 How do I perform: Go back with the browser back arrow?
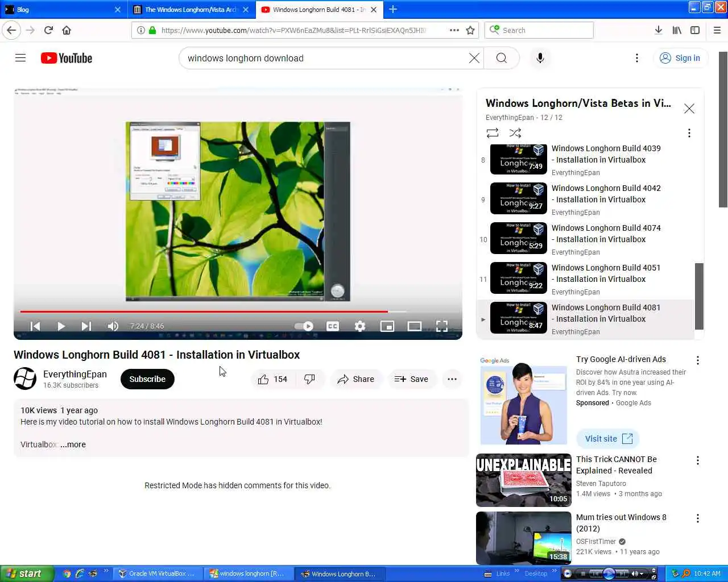[x=11, y=30]
